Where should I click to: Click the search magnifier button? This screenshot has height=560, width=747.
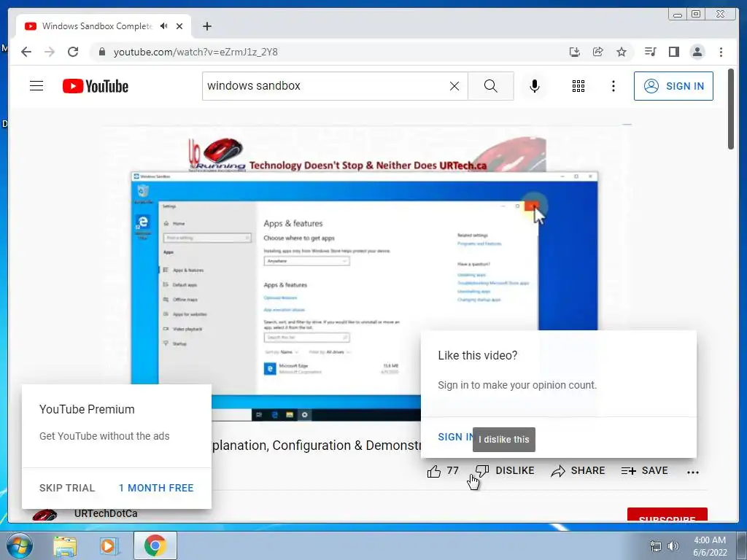491,86
